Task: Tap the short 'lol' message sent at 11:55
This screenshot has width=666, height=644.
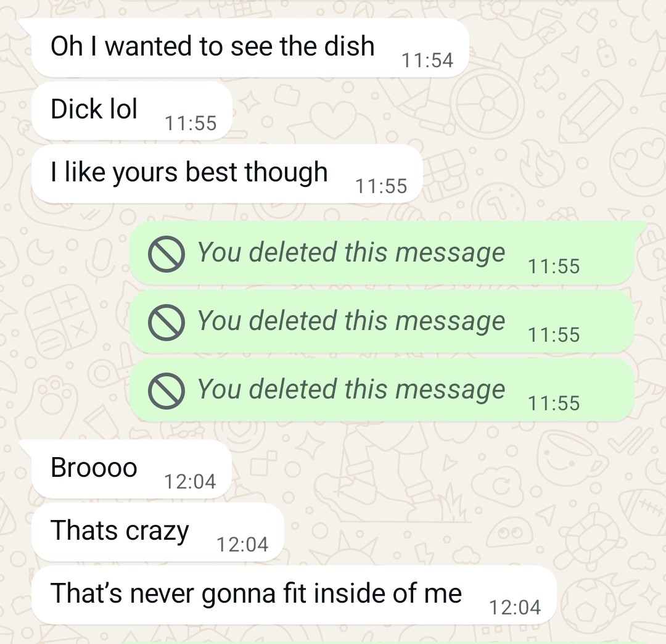Action: (132, 110)
